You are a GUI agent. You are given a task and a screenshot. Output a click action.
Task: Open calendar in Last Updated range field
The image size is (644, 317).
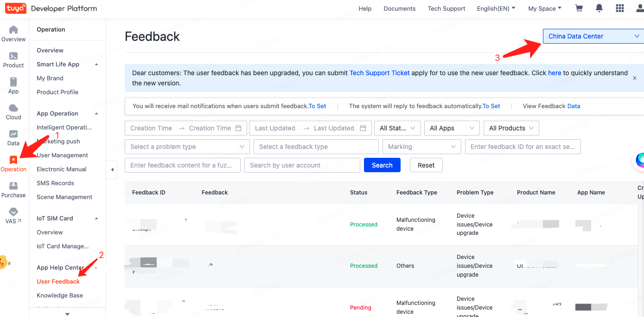363,128
